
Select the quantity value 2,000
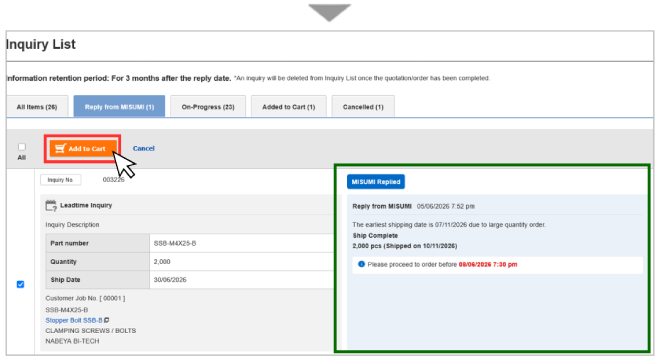[162, 262]
